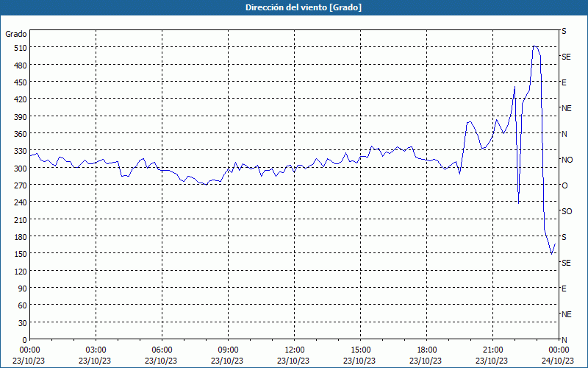Select the 60 degree axis label

tap(23, 305)
